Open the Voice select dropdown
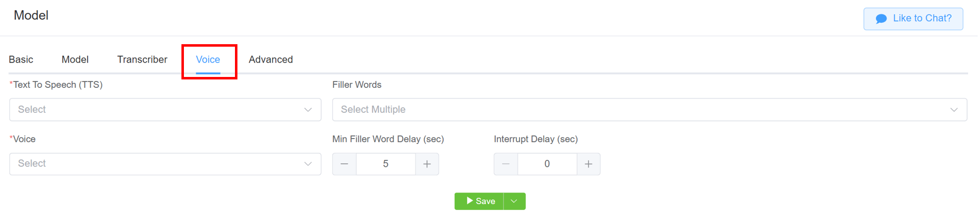Screen dimensions: 980x213 point(165,164)
